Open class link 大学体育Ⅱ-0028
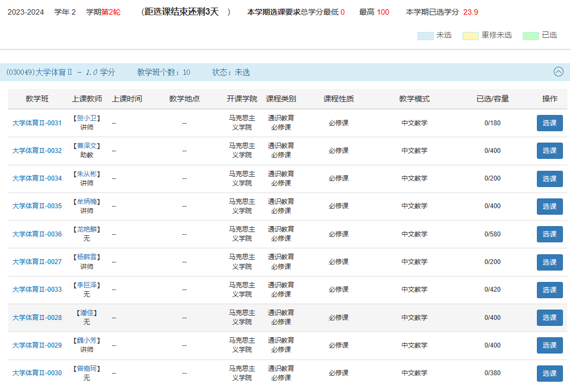This screenshot has height=392, width=570. pos(37,318)
